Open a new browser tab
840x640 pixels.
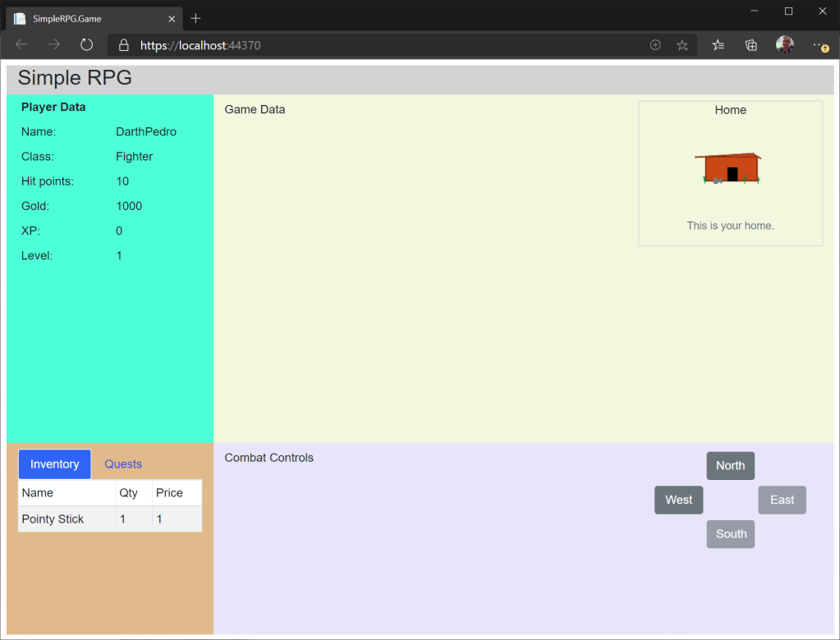click(x=195, y=18)
